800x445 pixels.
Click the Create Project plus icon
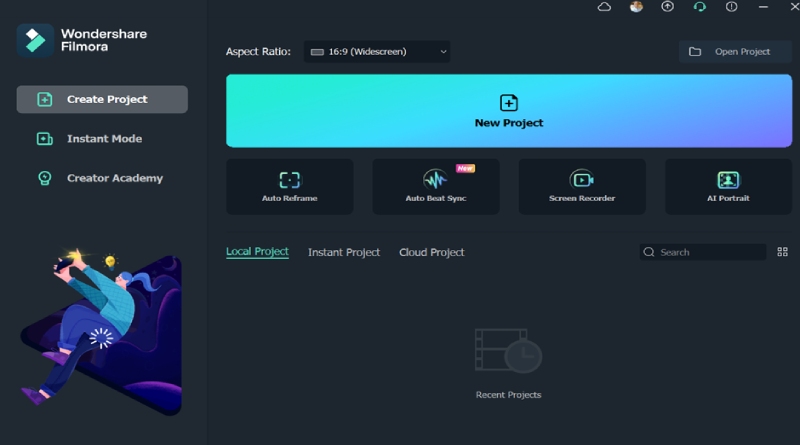point(44,99)
